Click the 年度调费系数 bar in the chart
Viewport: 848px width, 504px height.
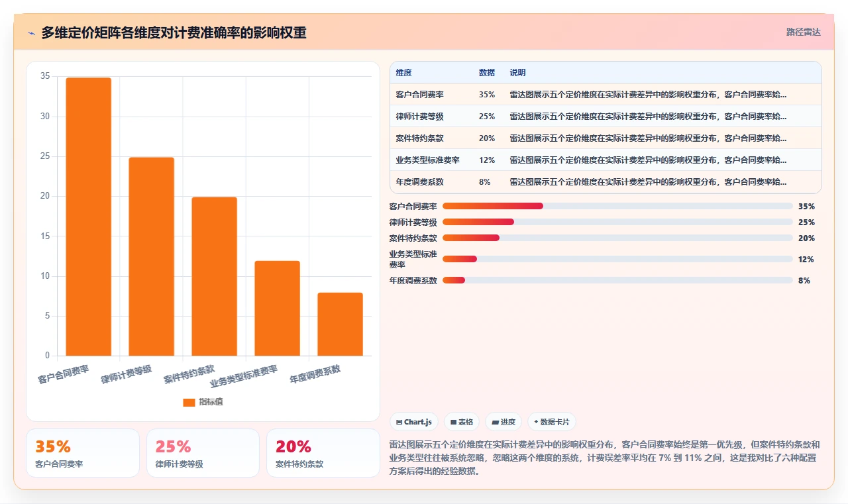click(x=341, y=324)
